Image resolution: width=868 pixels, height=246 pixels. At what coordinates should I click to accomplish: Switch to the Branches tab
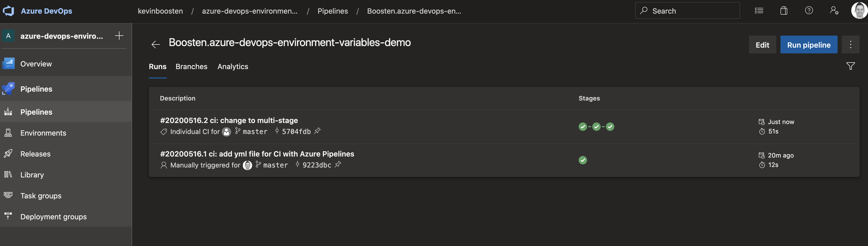191,67
